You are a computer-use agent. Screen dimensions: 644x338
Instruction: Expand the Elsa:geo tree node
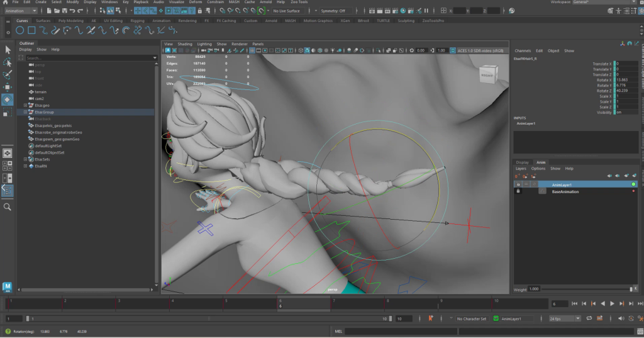click(x=25, y=105)
